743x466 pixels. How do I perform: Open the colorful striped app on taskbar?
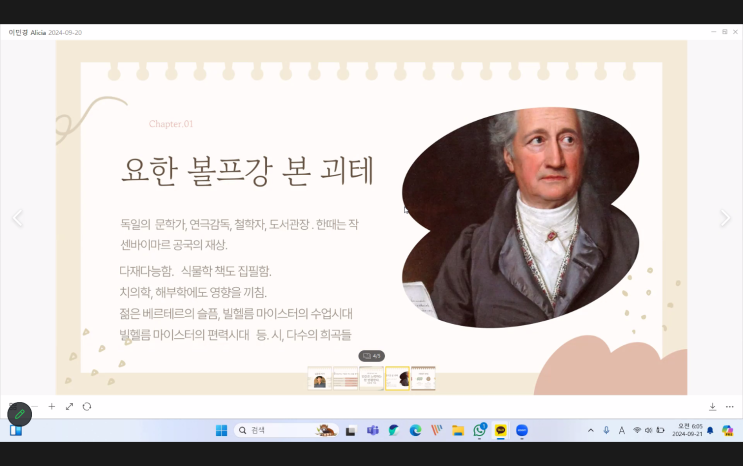coord(436,430)
